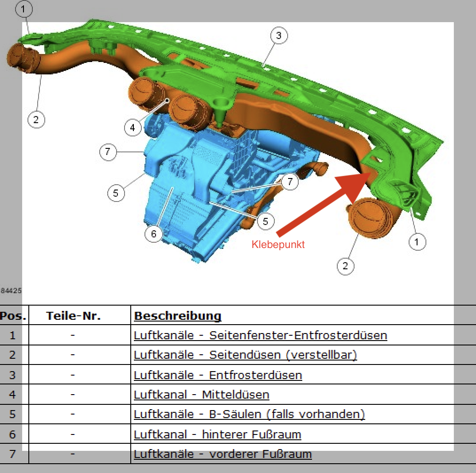Viewport: 476px width, 473px height.
Task: Open the Luftkanäle - B-Säulen (falls vorhanden) link
Action: (x=249, y=415)
